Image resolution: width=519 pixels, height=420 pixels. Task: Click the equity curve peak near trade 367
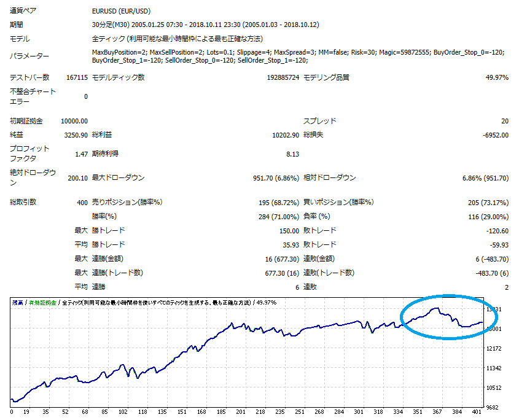pyautogui.click(x=437, y=308)
